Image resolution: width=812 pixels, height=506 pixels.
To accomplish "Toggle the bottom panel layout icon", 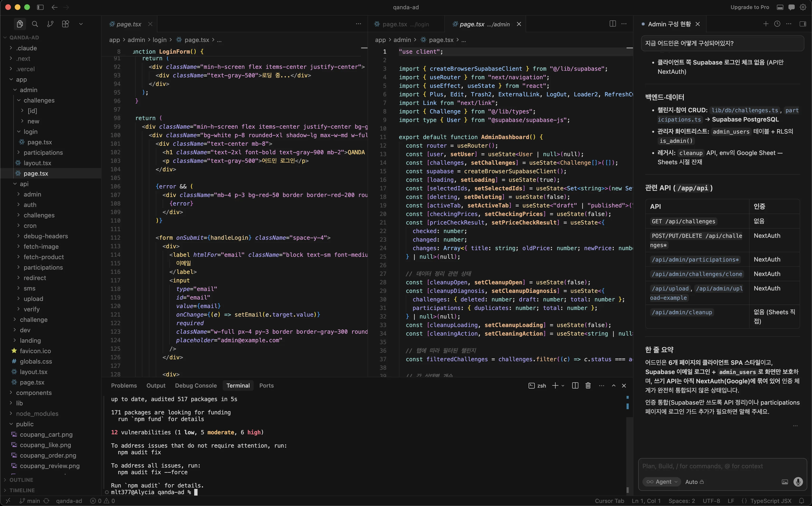I will [x=780, y=7].
